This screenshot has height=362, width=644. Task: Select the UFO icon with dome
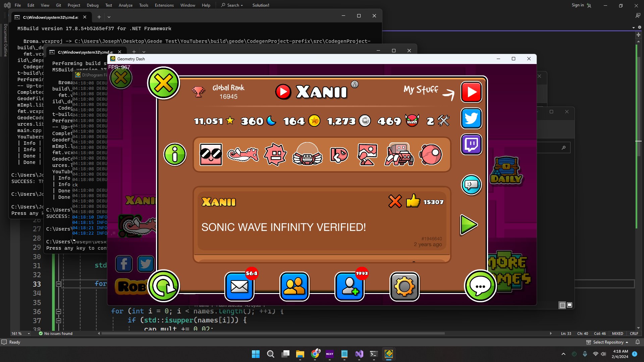[307, 154]
